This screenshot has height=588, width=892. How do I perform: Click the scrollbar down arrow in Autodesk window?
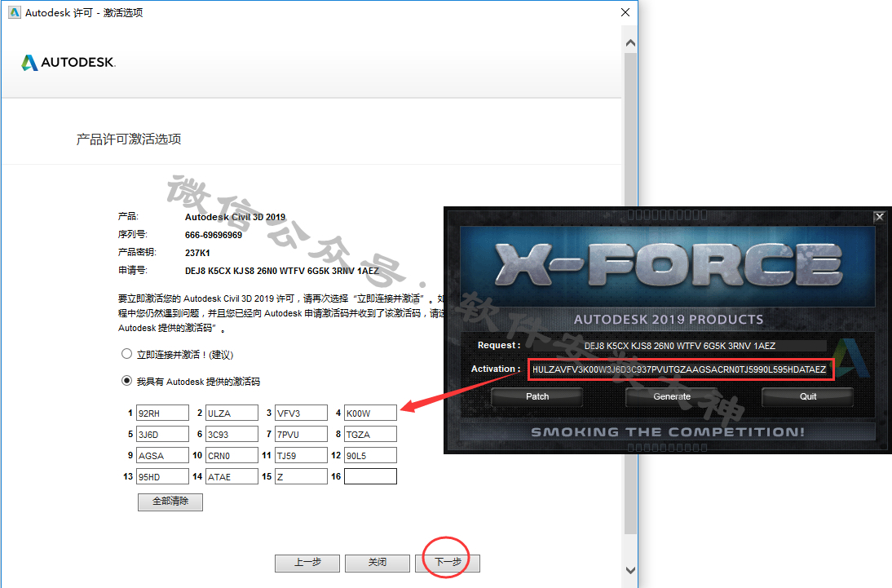630,570
